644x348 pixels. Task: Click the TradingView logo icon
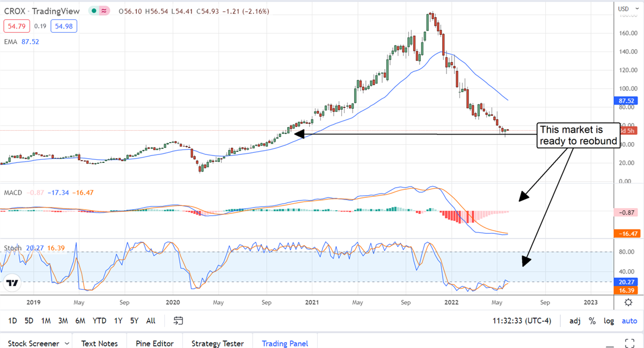(x=13, y=283)
